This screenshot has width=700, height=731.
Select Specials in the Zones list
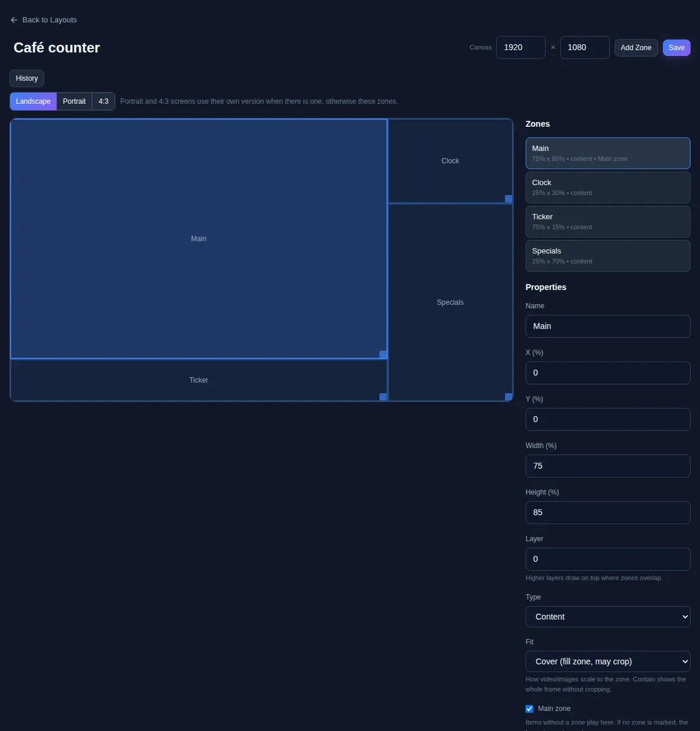[x=607, y=256]
